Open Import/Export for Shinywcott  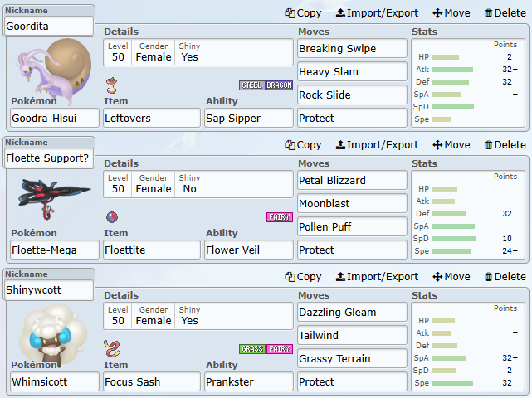(x=377, y=277)
